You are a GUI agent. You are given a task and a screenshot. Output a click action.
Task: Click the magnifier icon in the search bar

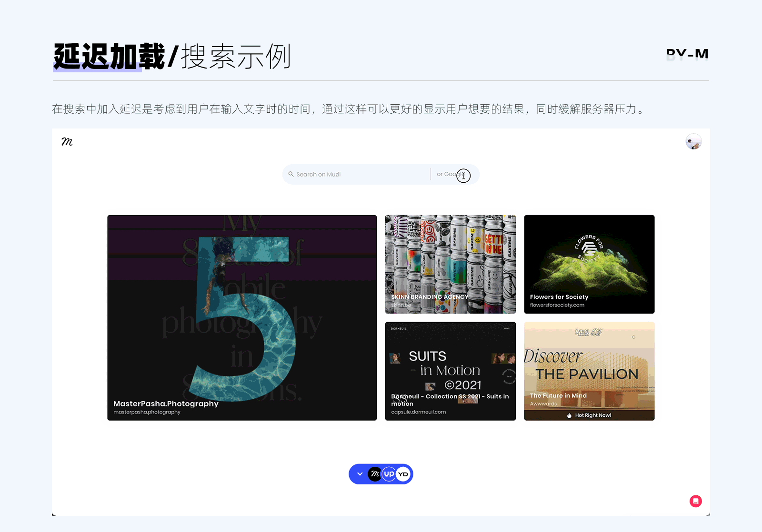pos(291,174)
